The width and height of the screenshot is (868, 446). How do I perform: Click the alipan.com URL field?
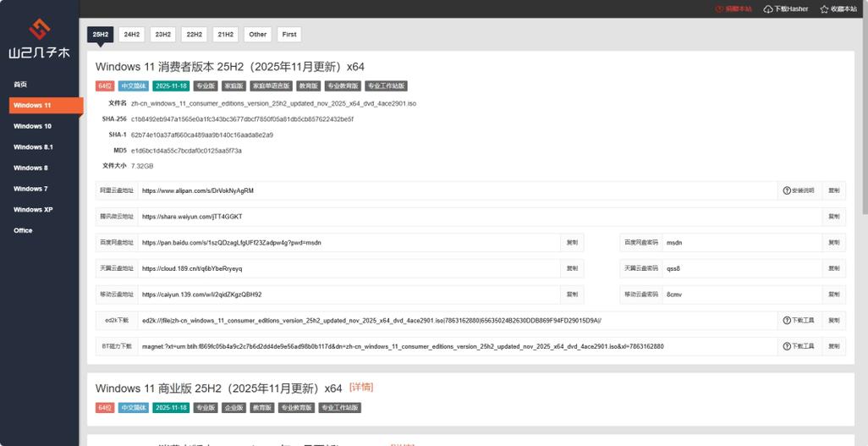tap(458, 190)
